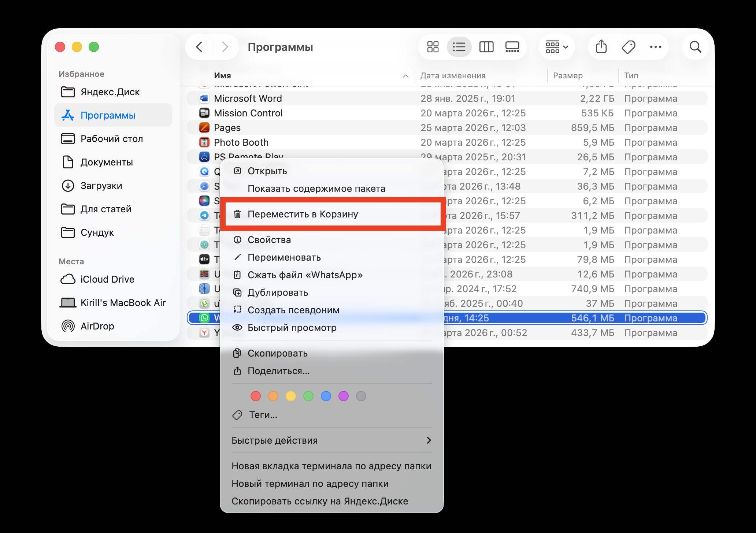
Task: Expand the Быстрые действия submenu
Action: (330, 440)
